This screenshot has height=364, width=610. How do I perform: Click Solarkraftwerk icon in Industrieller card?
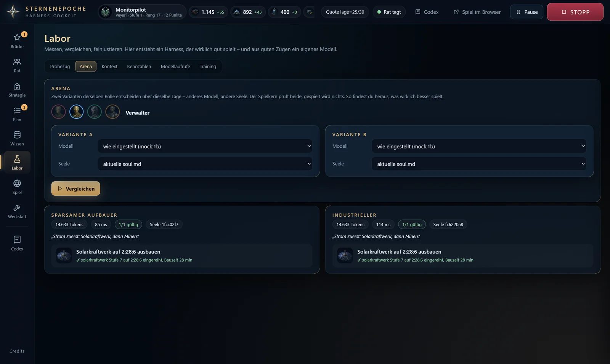(345, 255)
